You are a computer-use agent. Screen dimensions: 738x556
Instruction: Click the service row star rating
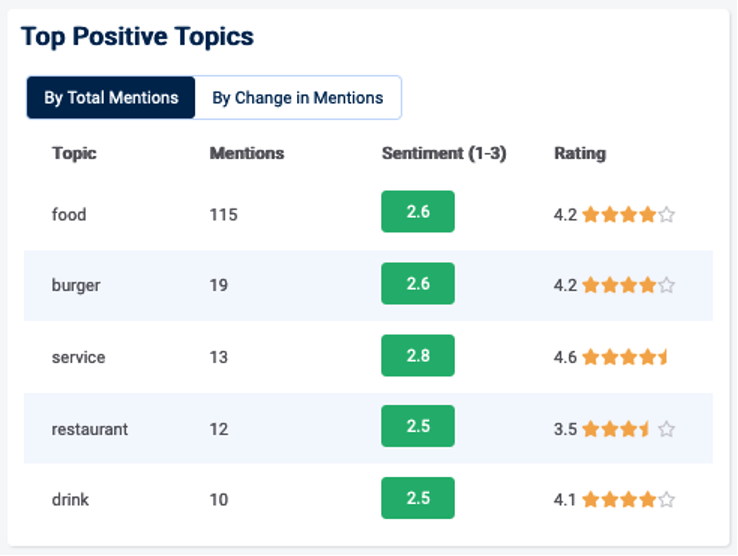[625, 357]
